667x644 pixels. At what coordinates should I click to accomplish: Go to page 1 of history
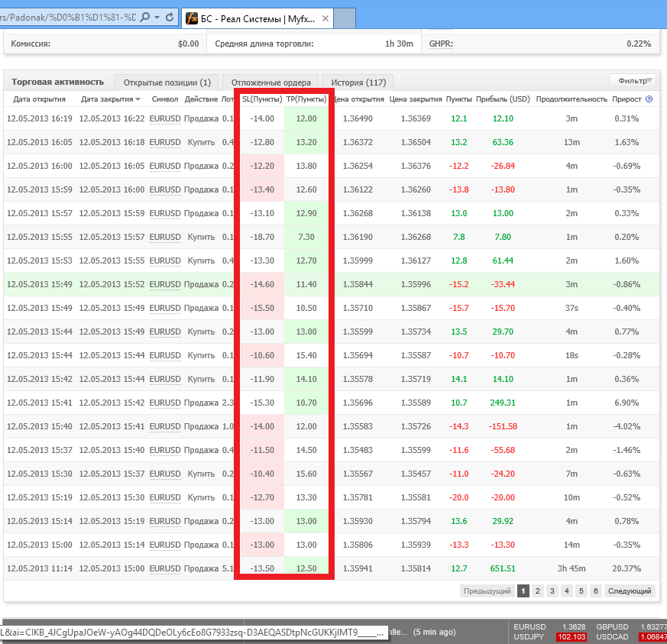point(523,591)
